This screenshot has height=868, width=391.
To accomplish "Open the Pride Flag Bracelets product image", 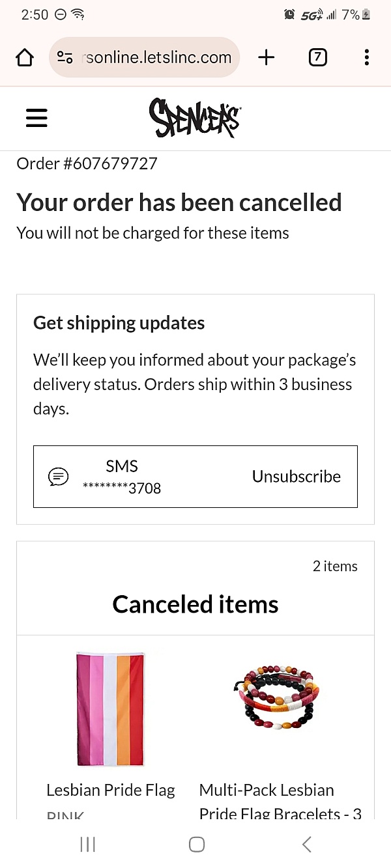I will coord(276,697).
